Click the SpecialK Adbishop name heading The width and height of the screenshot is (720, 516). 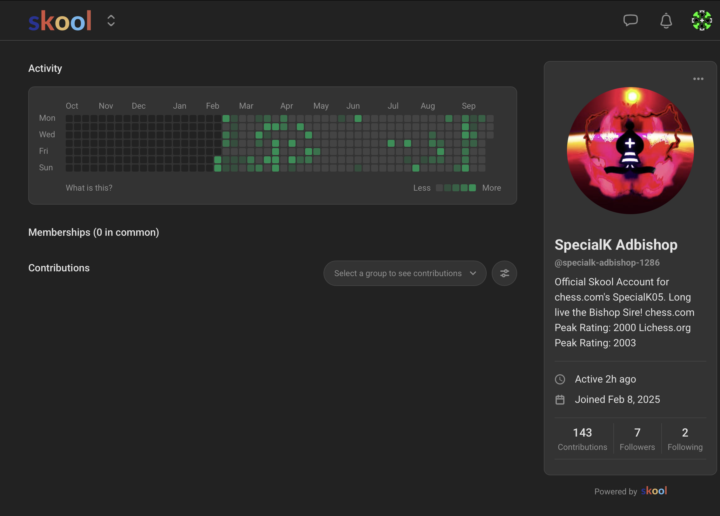point(616,245)
